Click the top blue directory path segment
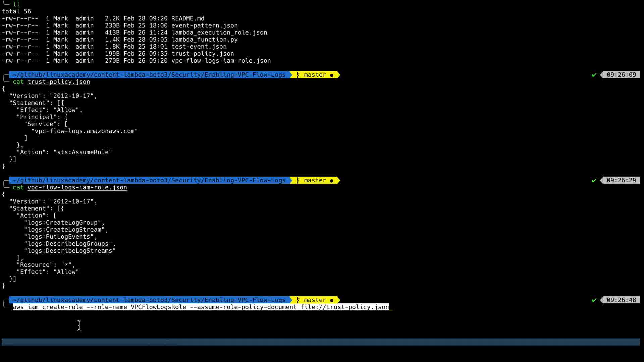644x362 pixels. [x=149, y=75]
